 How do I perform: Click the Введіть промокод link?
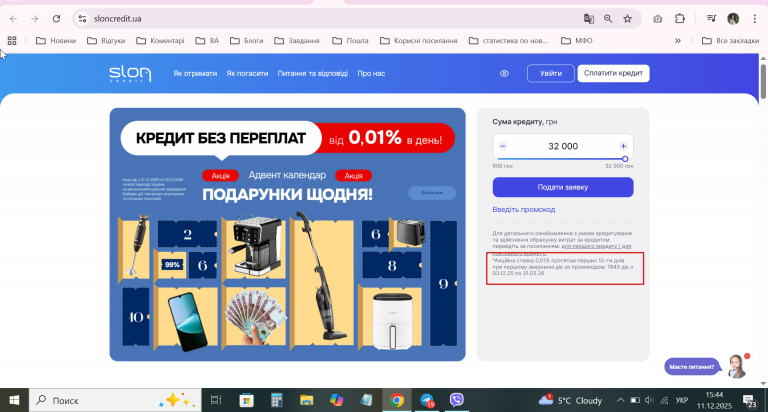pos(524,209)
